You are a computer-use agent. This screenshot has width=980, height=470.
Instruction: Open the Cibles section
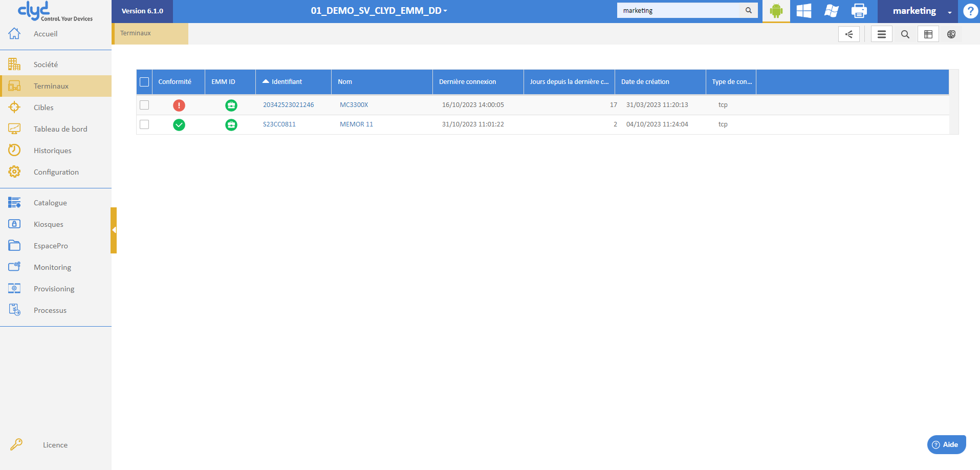[43, 108]
